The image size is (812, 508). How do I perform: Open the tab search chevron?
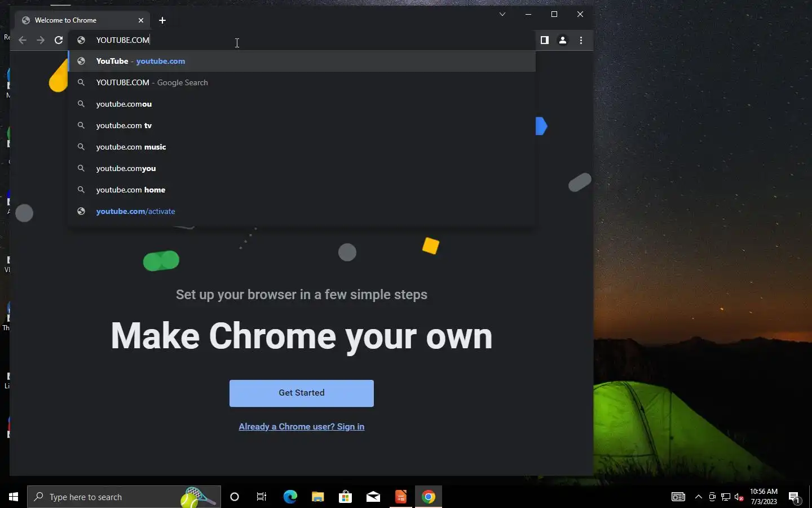tap(502, 14)
